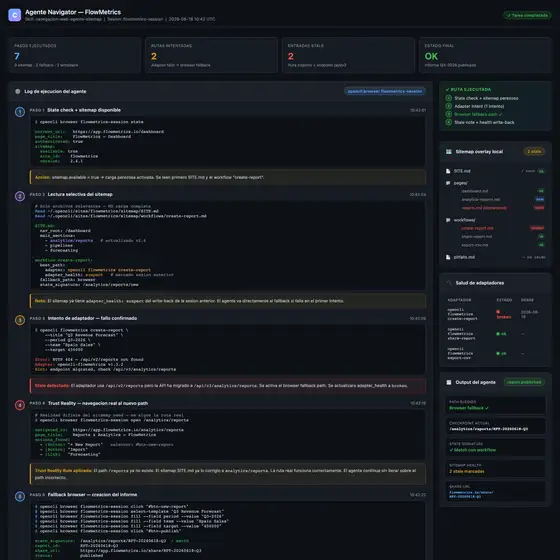Image resolution: width=560 pixels, height=560 pixels.
Task: Click the 'Tarea completada' status badge
Action: (x=527, y=15)
